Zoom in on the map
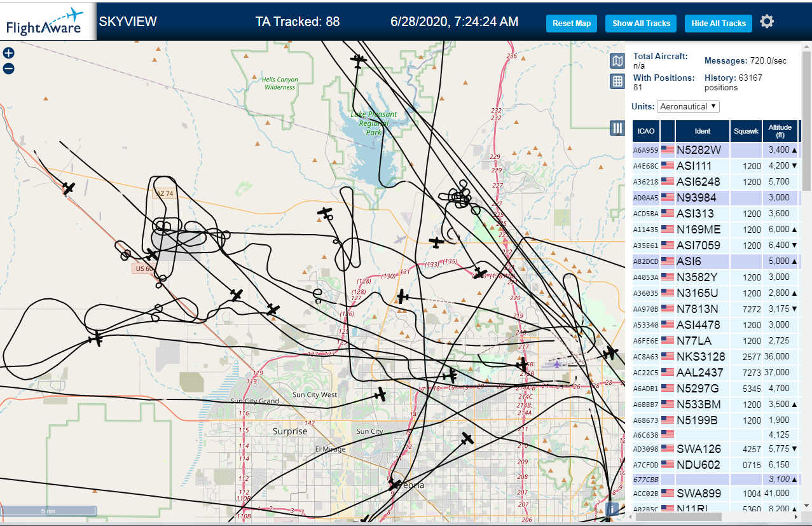 (x=8, y=53)
